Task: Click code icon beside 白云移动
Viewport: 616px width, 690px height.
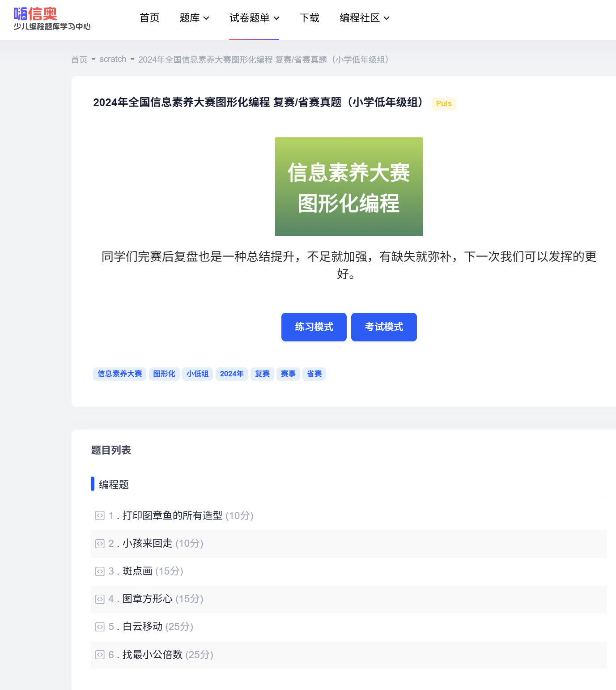Action: [100, 627]
